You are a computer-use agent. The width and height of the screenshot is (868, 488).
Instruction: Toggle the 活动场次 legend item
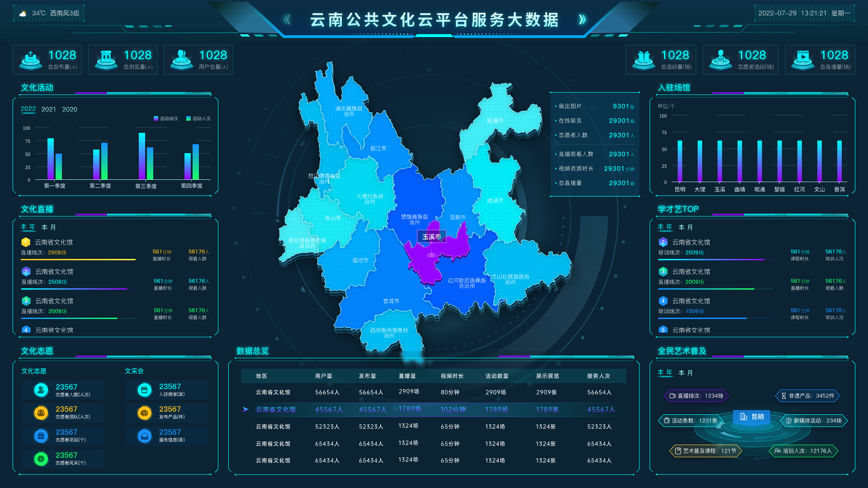[166, 119]
